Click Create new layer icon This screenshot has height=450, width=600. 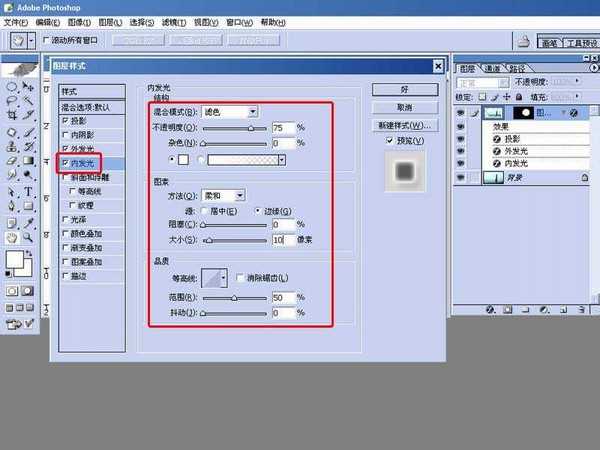564,309
